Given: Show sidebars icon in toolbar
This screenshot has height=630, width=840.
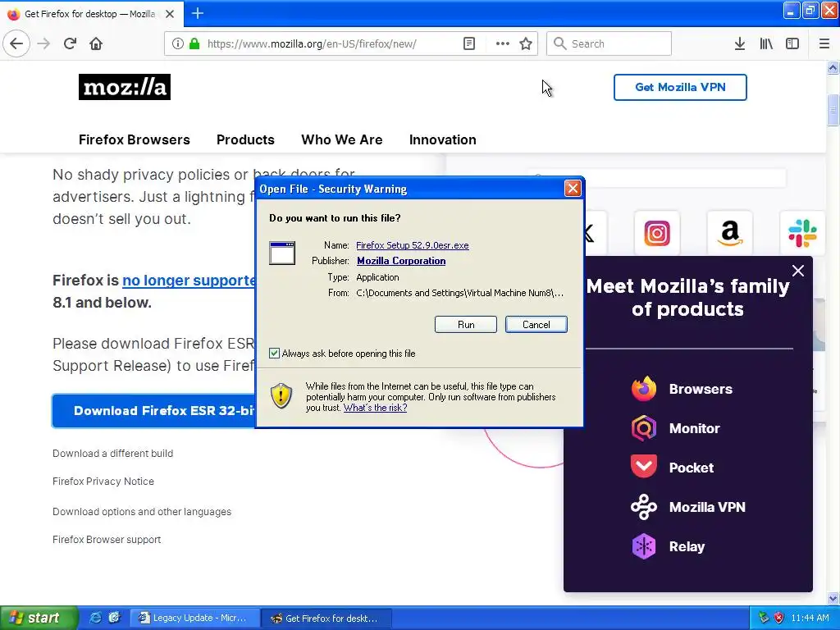Looking at the screenshot, I should click(792, 43).
